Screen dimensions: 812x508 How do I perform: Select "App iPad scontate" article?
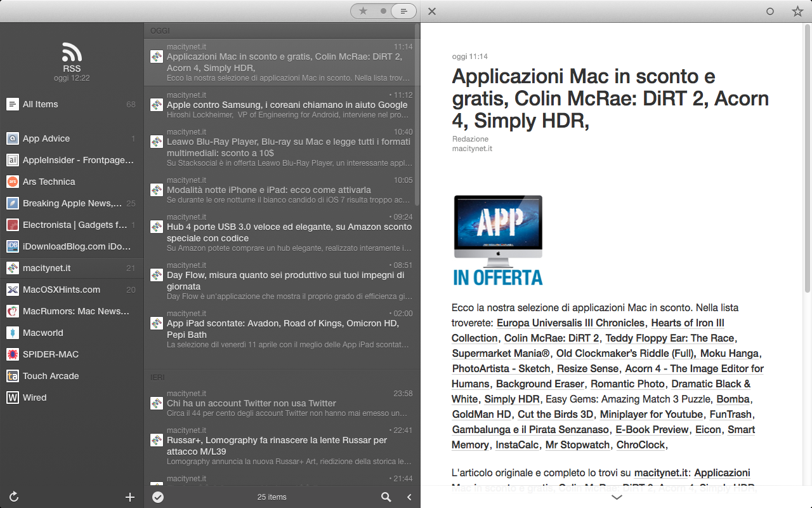282,330
